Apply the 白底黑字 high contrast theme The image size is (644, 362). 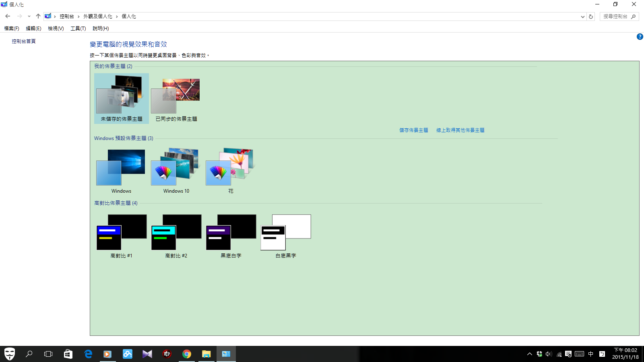[286, 236]
